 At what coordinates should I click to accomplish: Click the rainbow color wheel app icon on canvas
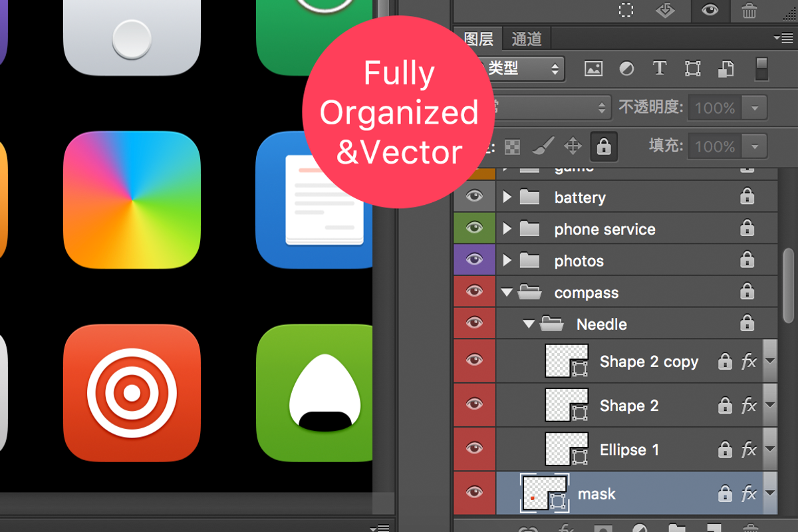(132, 200)
